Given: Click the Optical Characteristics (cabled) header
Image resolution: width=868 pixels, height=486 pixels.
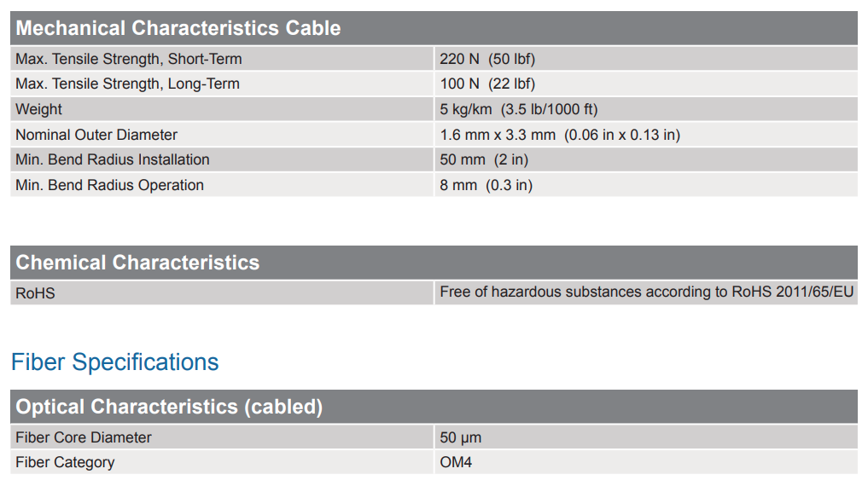Looking at the screenshot, I should pos(169,407).
